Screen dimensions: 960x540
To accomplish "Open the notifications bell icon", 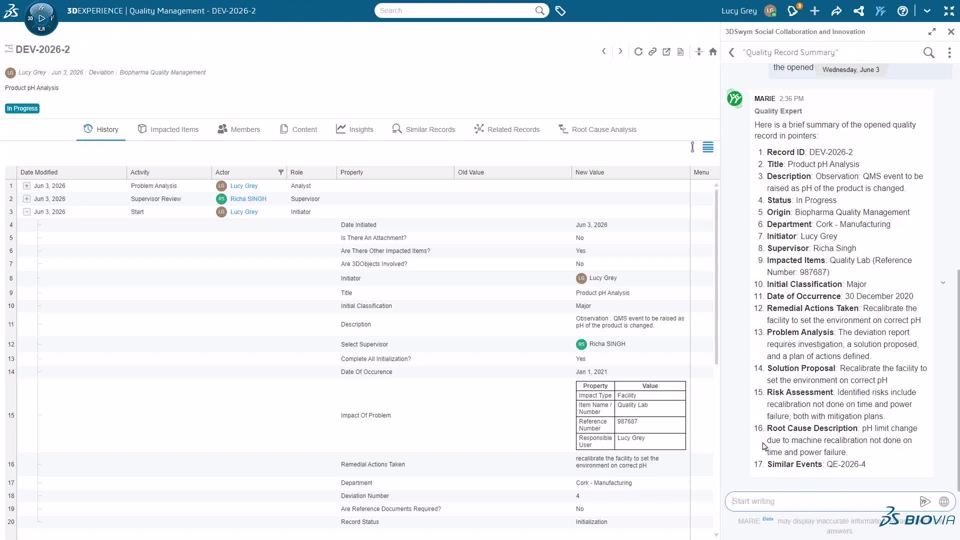I will 793,10.
